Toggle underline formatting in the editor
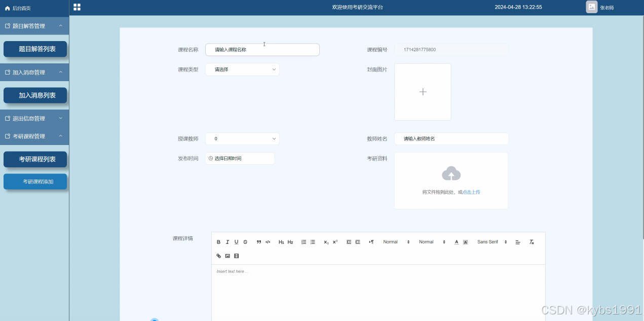Viewport: 644px width, 321px height. tap(236, 242)
